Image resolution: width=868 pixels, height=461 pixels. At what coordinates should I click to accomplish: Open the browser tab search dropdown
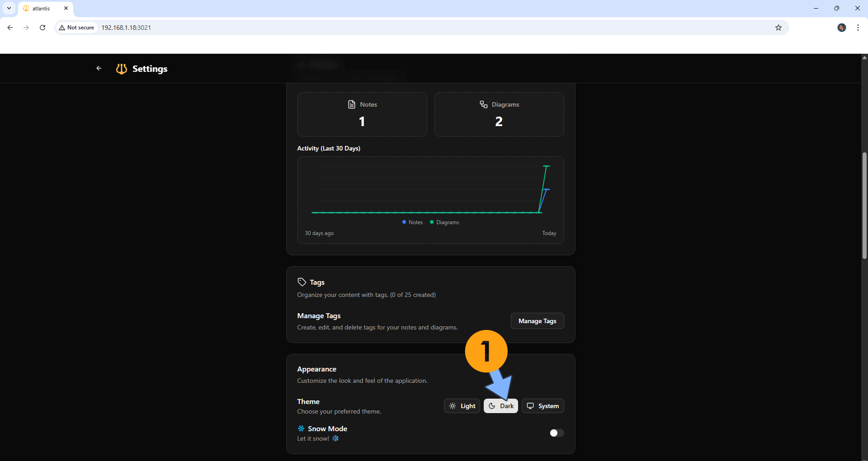point(9,8)
